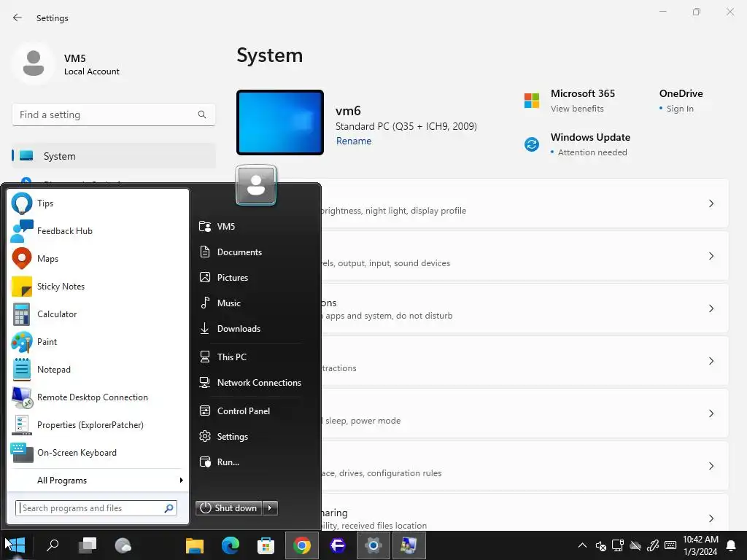Open File Explorer from taskbar
Image resolution: width=747 pixels, height=560 pixels.
pos(194,545)
